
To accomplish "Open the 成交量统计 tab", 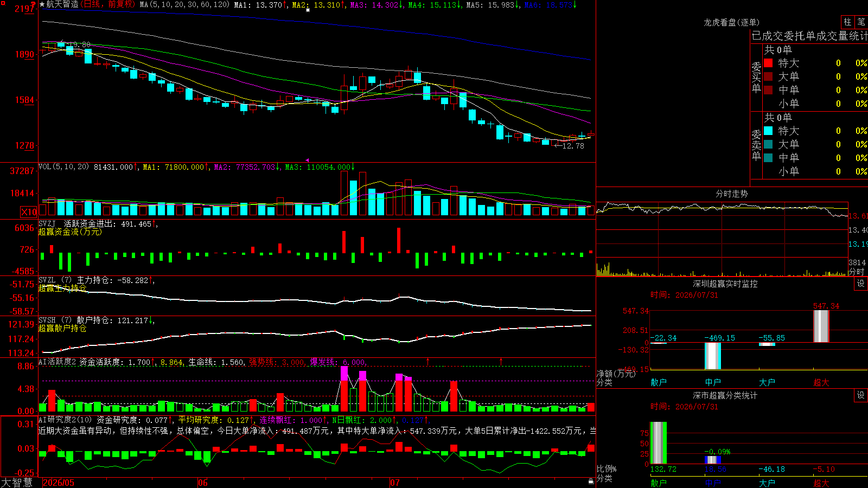I will 842,36.
